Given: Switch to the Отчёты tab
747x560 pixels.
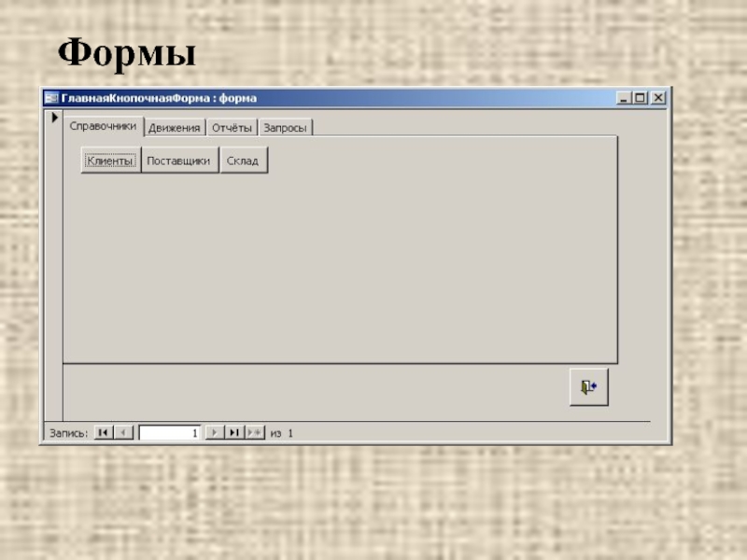Looking at the screenshot, I should [x=232, y=128].
